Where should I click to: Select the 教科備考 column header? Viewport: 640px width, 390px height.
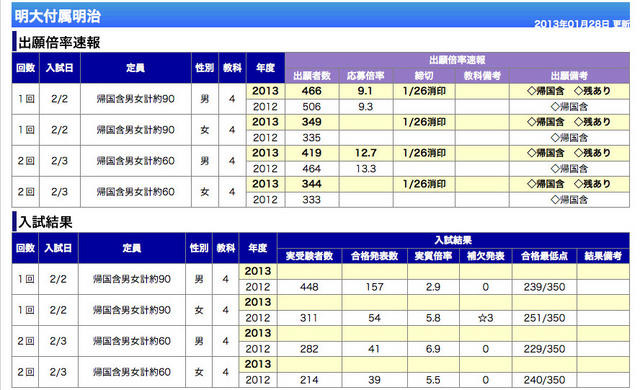tap(482, 75)
